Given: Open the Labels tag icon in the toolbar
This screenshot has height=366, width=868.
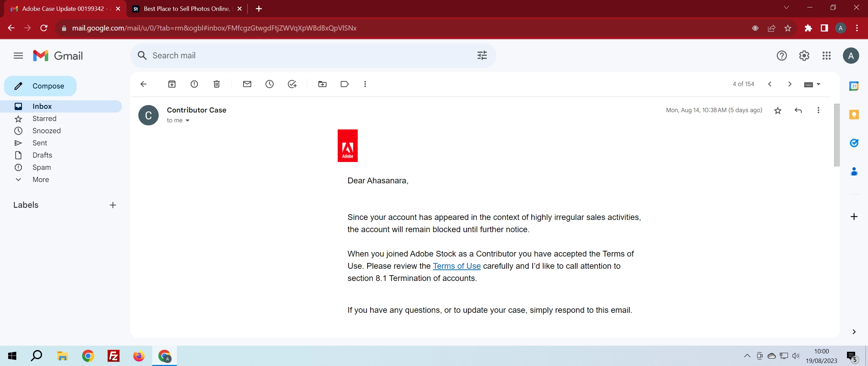Looking at the screenshot, I should [344, 84].
